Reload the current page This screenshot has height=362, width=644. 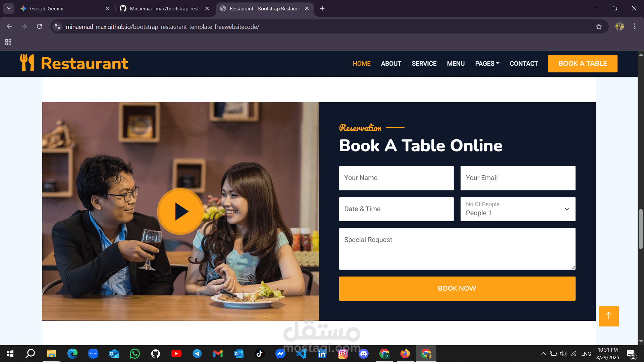pos(39,26)
